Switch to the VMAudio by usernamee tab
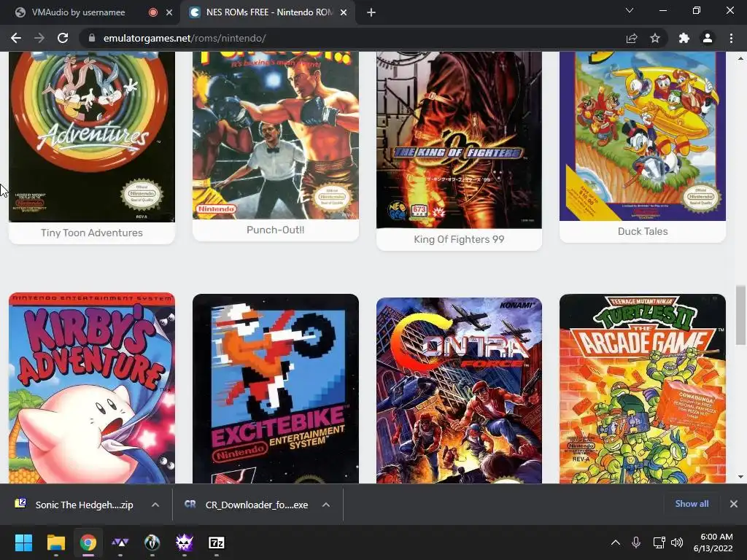 79,12
